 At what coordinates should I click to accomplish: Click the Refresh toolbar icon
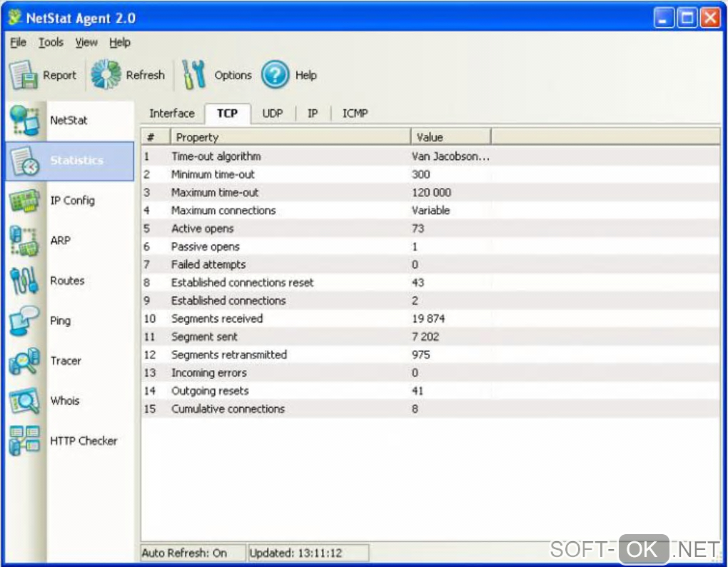(x=106, y=74)
